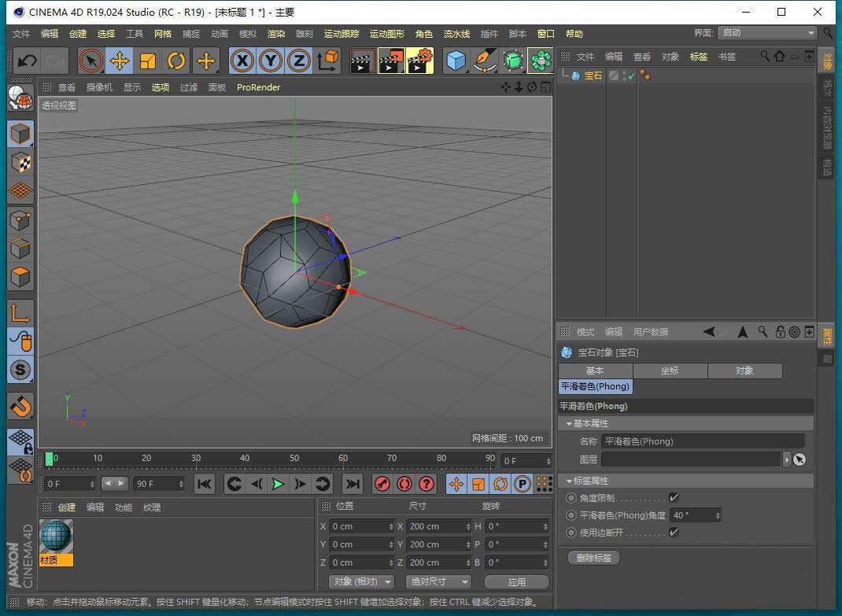Click the Make Editable icon

coord(20,98)
